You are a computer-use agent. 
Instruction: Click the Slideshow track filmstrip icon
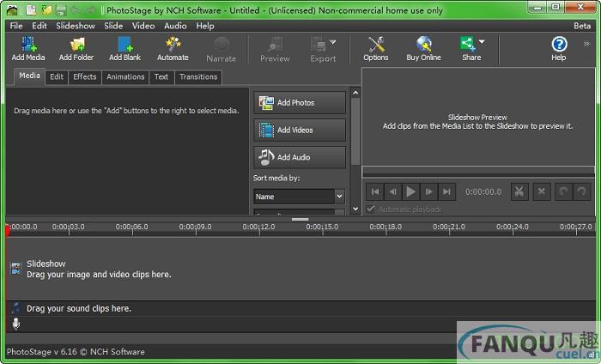[15, 269]
